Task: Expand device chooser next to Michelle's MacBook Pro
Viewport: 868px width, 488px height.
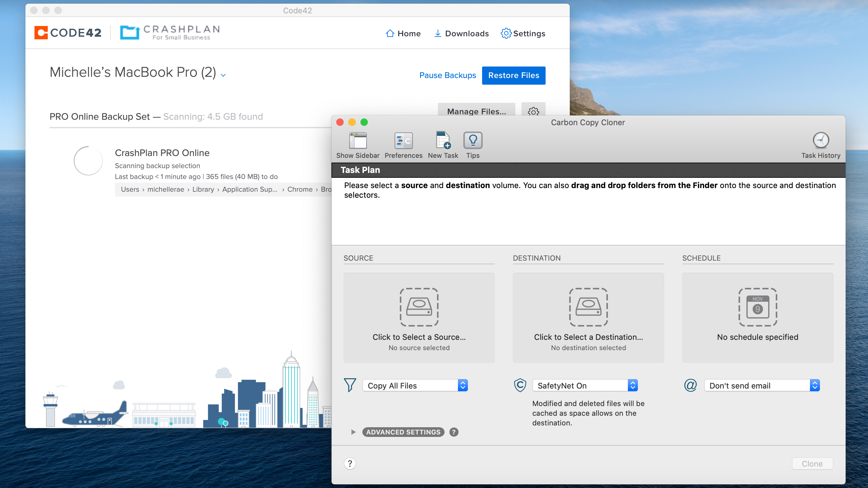Action: click(223, 75)
